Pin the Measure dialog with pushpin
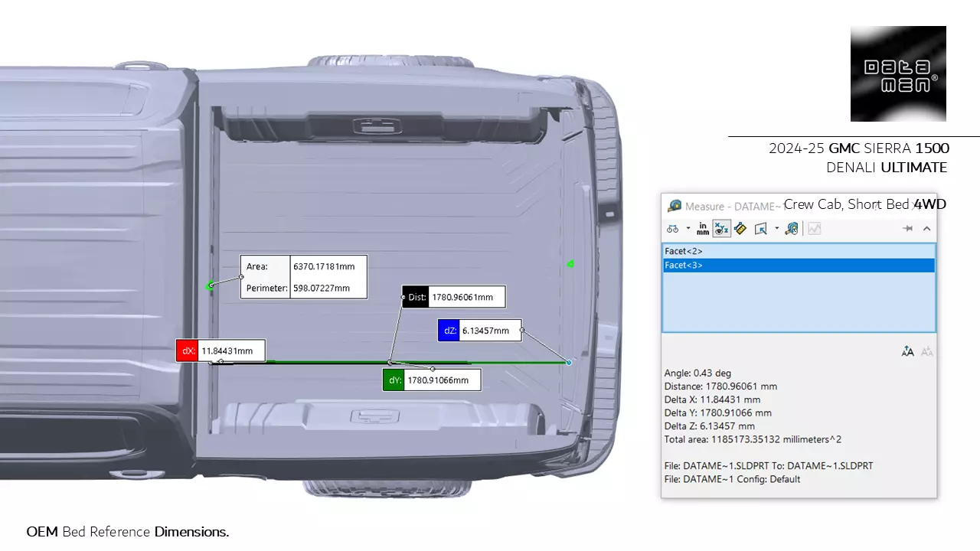This screenshot has height=551, width=980. 908,228
